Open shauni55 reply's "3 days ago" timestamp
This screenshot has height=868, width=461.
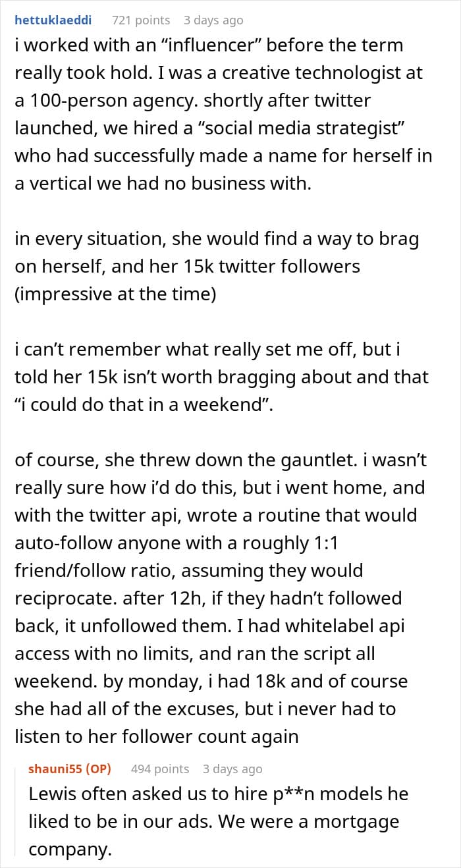[232, 769]
